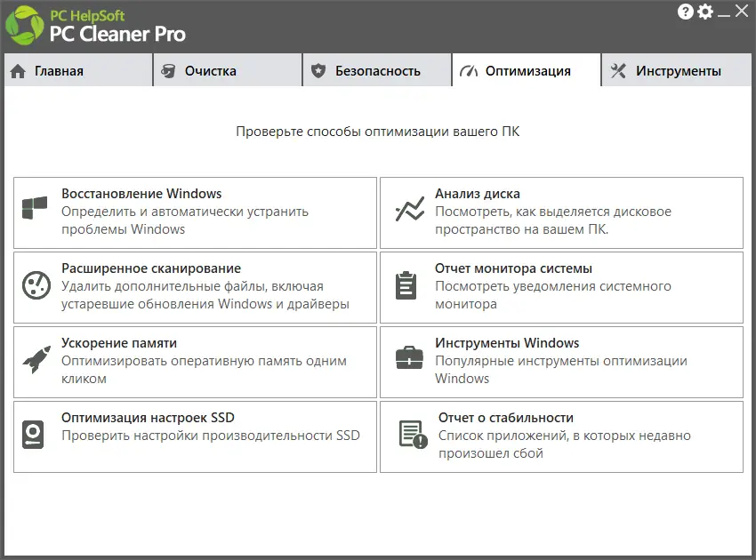Click the drive icon for Оптимизация настроек SSD
The height and width of the screenshot is (560, 756).
pos(33,435)
